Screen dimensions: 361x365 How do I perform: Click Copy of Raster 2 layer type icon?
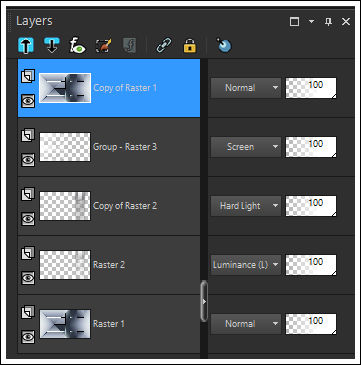pyautogui.click(x=28, y=194)
